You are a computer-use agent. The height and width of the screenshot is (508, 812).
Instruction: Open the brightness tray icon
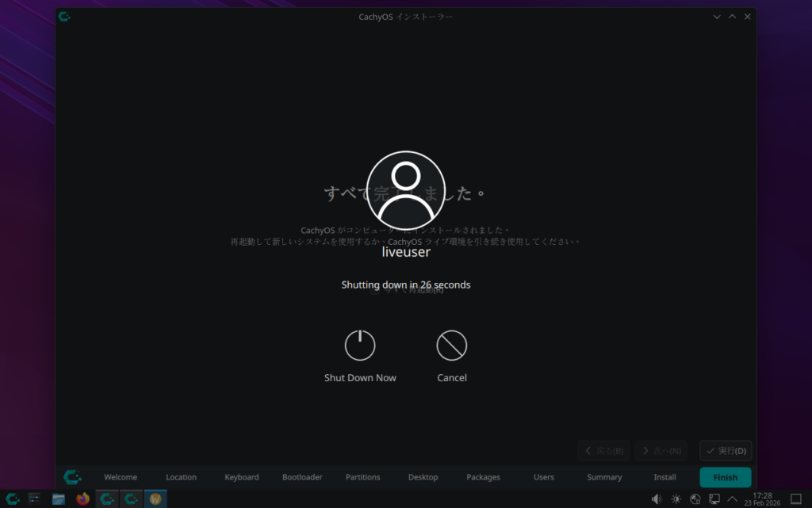676,498
